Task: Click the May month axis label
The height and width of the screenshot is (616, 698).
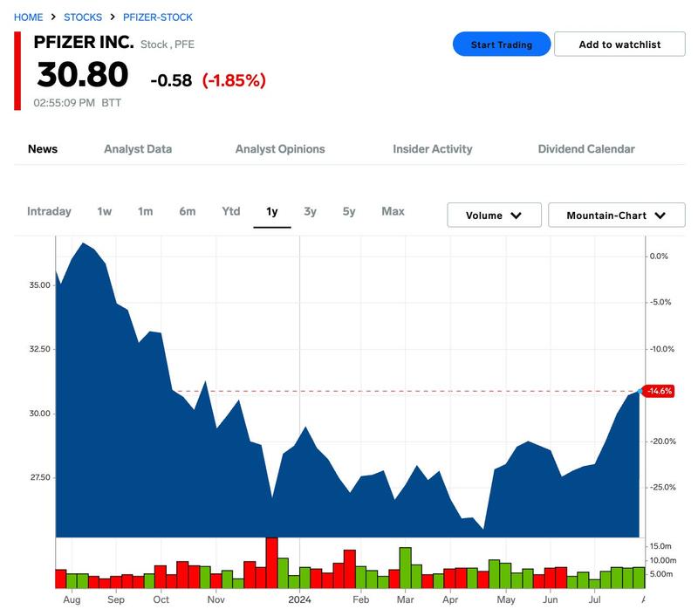Action: click(506, 599)
